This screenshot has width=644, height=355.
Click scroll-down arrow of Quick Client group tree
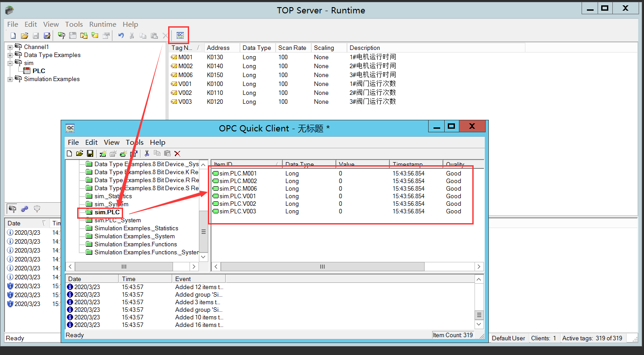[203, 257]
